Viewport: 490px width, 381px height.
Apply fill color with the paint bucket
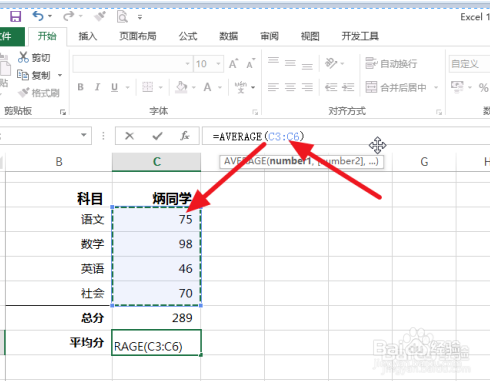[x=181, y=87]
